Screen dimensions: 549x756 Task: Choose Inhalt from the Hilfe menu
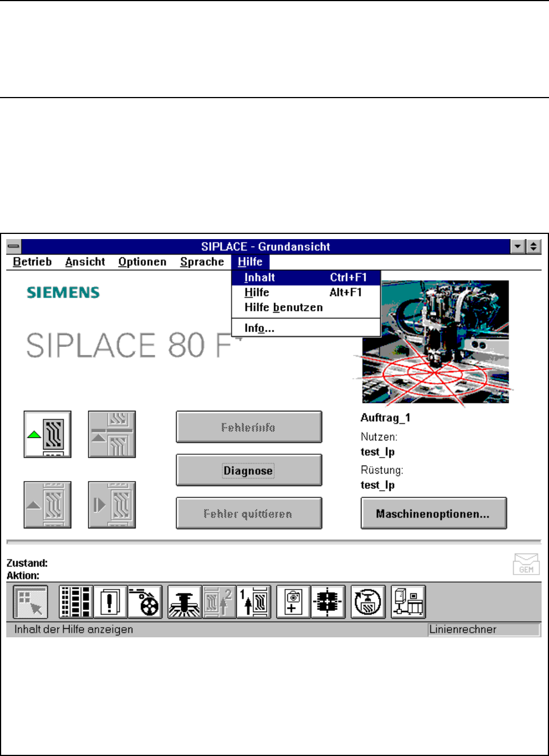point(306,278)
